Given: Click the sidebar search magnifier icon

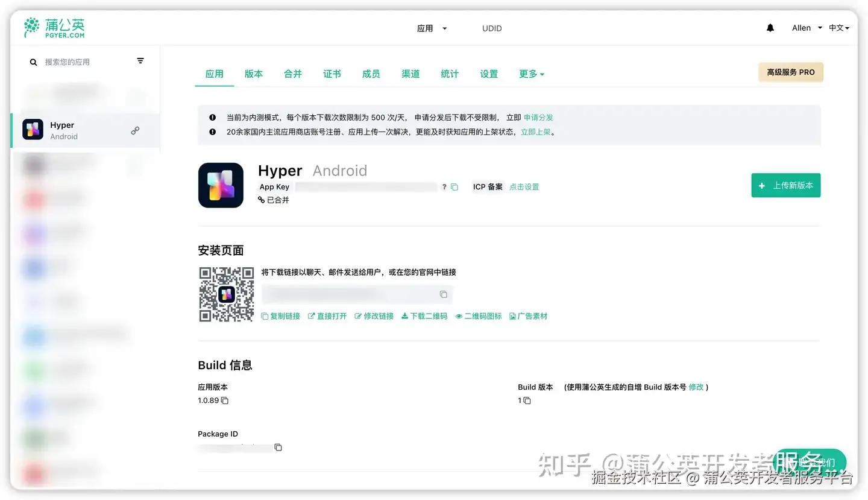Looking at the screenshot, I should [33, 62].
